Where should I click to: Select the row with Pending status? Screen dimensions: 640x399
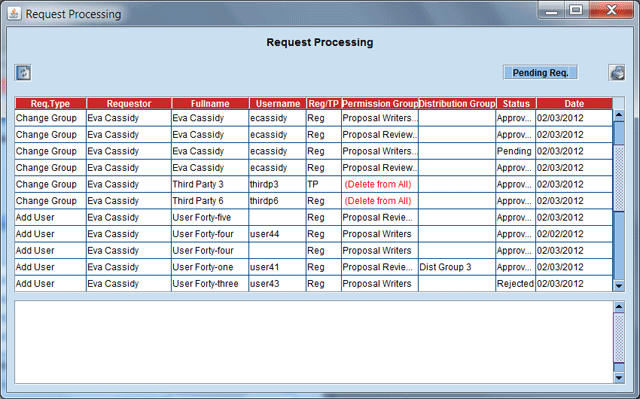pyautogui.click(x=313, y=151)
